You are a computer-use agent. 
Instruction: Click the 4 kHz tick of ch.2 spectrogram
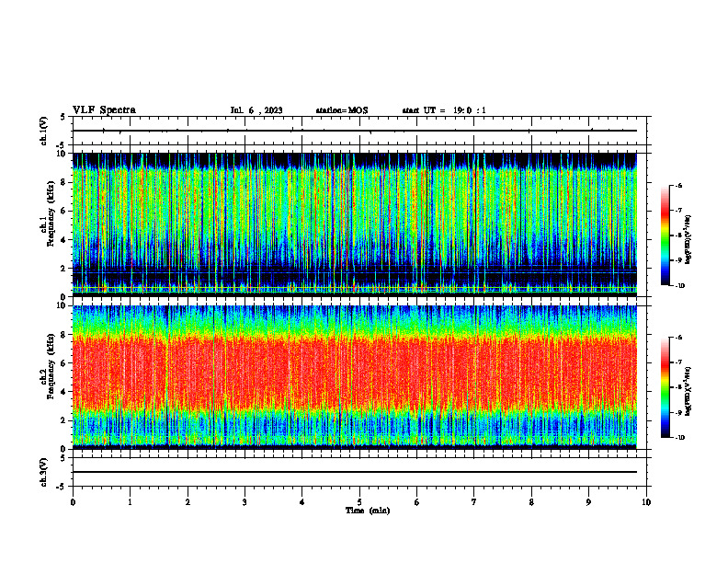coord(64,392)
